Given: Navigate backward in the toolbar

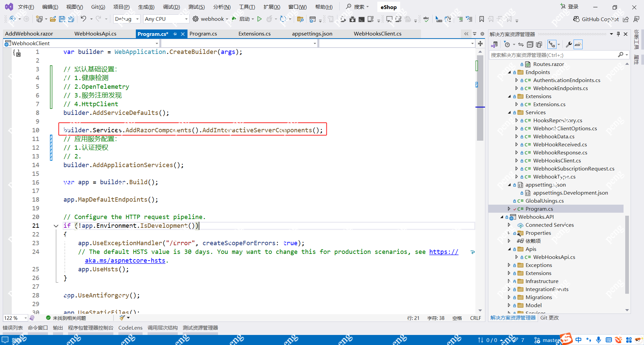Looking at the screenshot, I should (13, 19).
